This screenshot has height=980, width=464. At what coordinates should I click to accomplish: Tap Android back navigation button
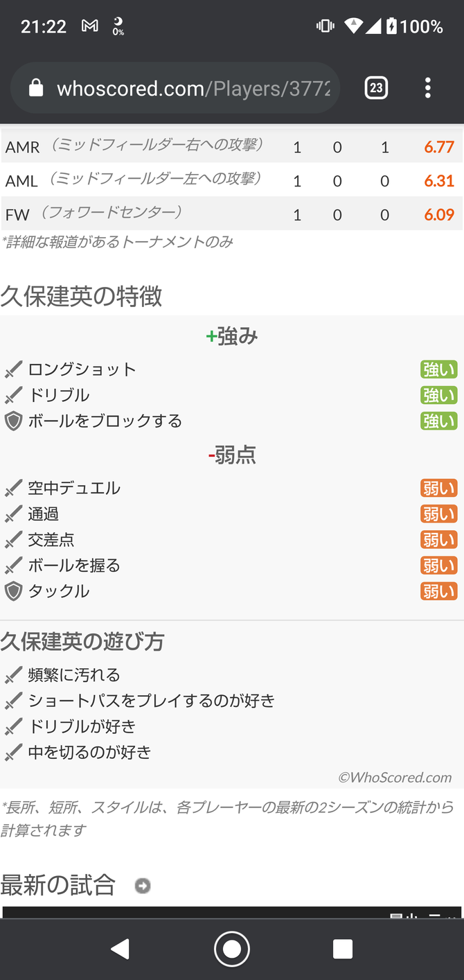pos(121,949)
